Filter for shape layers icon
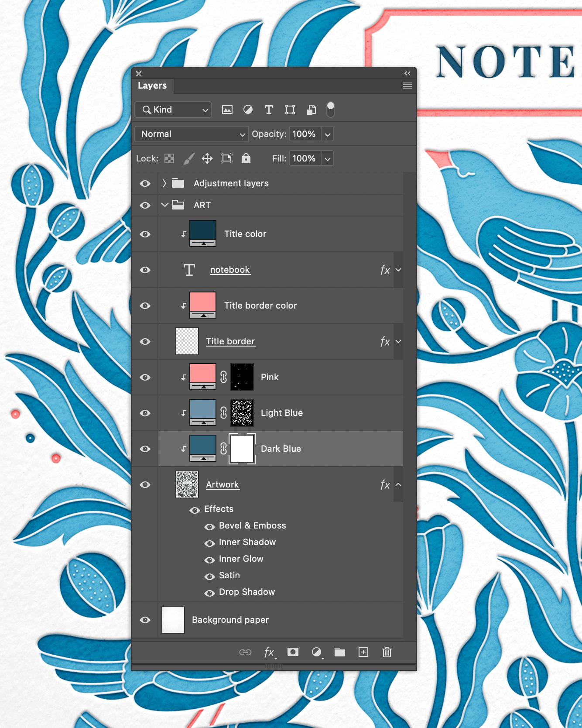 click(290, 110)
